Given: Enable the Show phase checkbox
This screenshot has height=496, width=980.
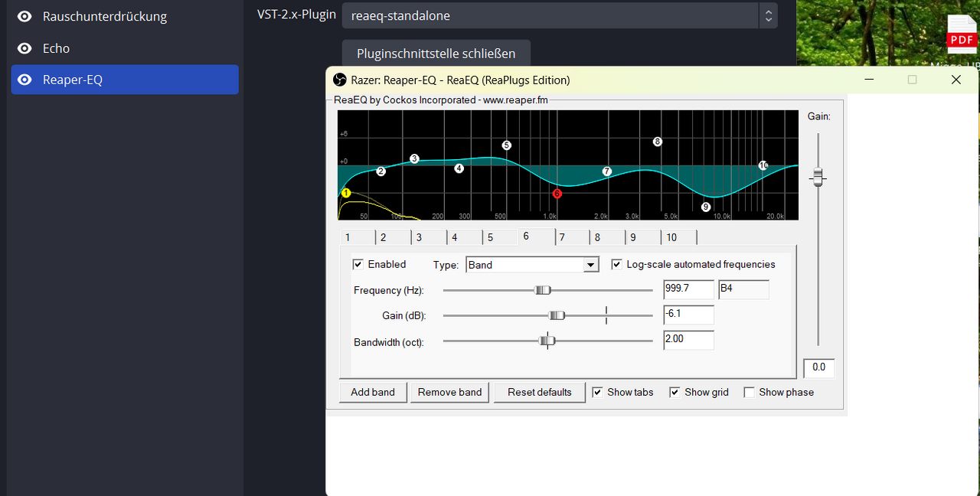Looking at the screenshot, I should (750, 392).
